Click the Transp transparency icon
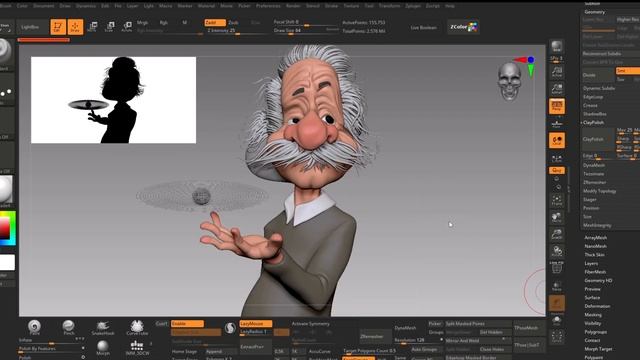Image resolution: width=640 pixels, height=360 pixels. pyautogui.click(x=557, y=287)
